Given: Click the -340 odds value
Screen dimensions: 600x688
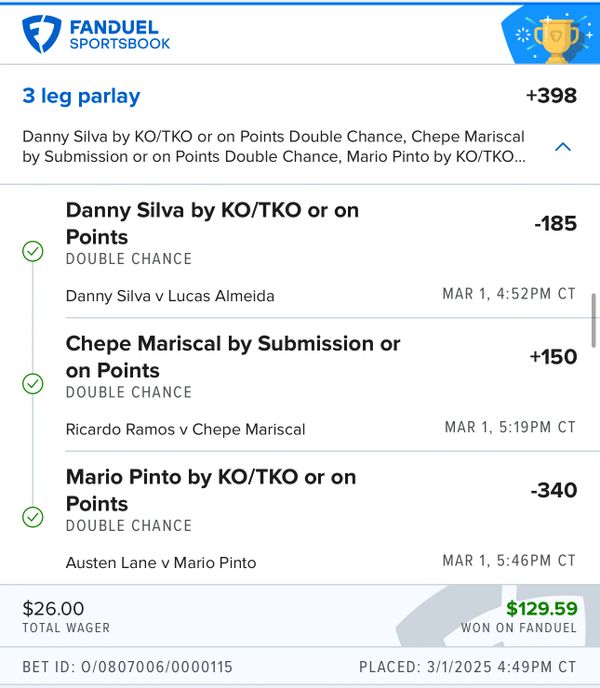Looking at the screenshot, I should pos(554,490).
